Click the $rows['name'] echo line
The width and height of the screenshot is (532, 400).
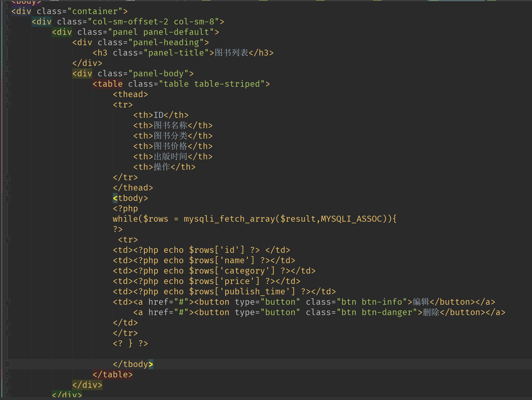coord(204,260)
